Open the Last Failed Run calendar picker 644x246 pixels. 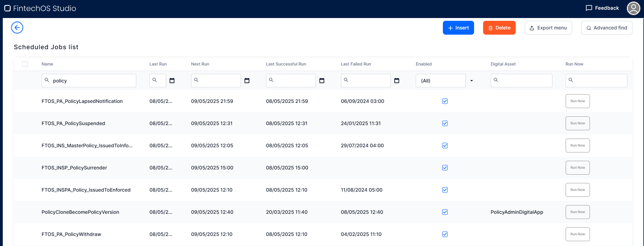coord(397,81)
